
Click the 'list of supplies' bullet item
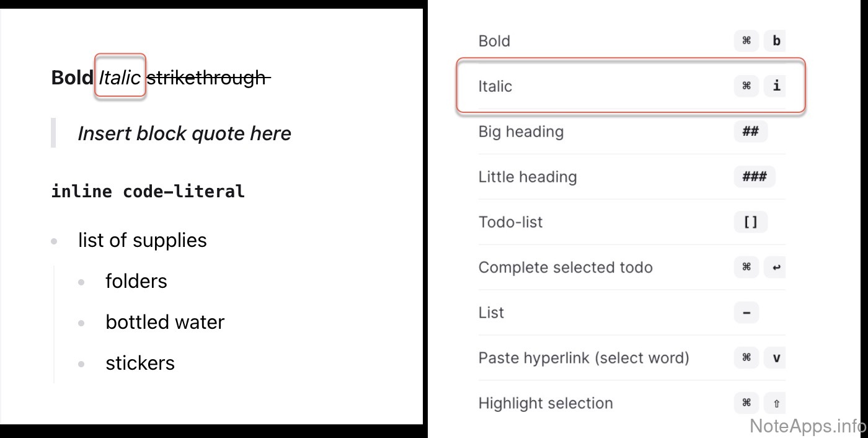142,240
